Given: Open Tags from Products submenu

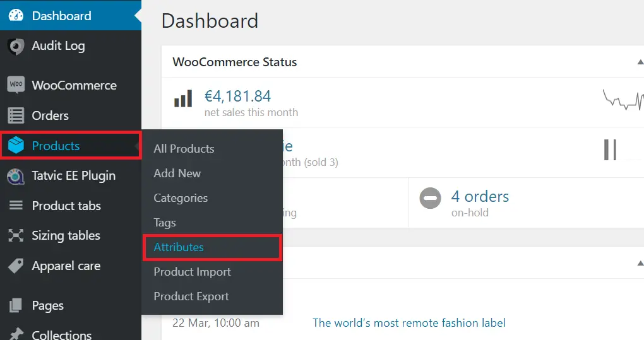Looking at the screenshot, I should point(165,223).
